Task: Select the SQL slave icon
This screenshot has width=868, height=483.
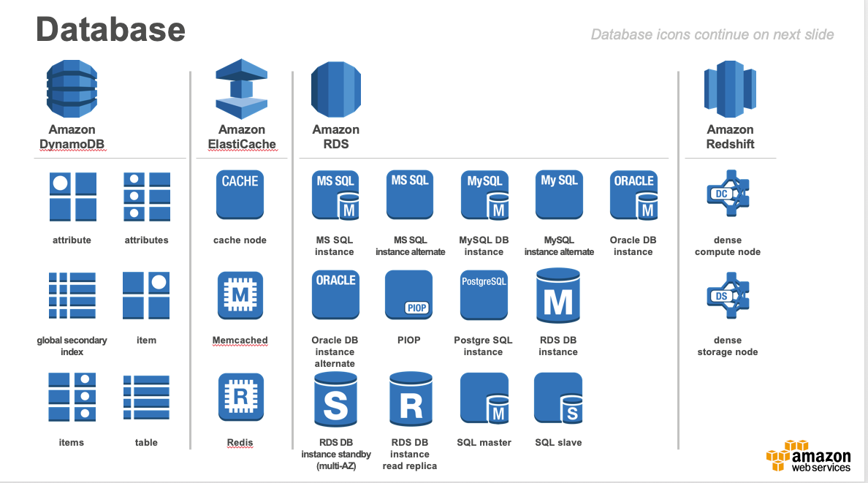Action: (558, 398)
